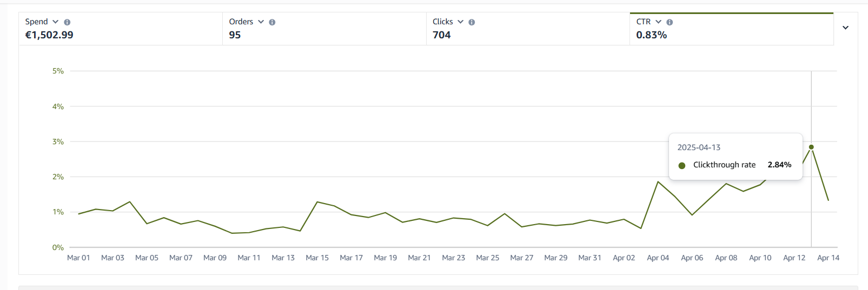Screen dimensions: 868x290
Task: Open the Clicks metric dropdown
Action: click(x=460, y=22)
